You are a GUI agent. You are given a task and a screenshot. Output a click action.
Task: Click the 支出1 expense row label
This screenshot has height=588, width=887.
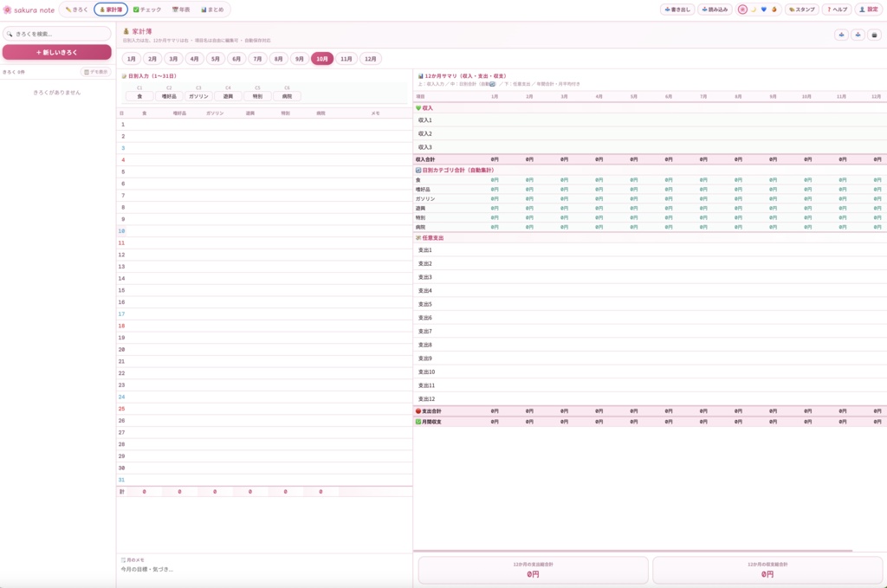pos(424,250)
